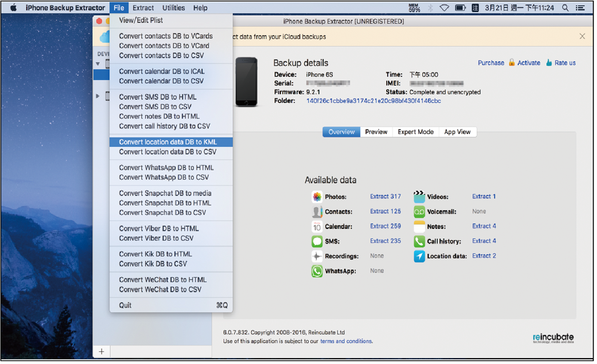Image resolution: width=597 pixels, height=364 pixels.
Task: Click the blue Location data arrow icon
Action: (x=419, y=256)
